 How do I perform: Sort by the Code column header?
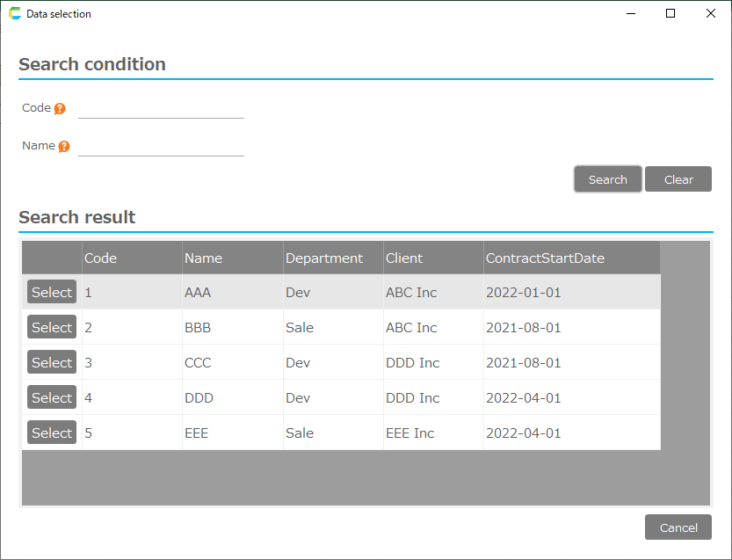point(100,258)
